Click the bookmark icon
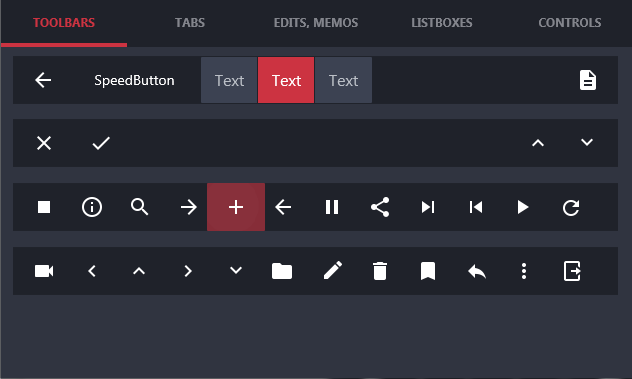The image size is (632, 379). point(428,271)
